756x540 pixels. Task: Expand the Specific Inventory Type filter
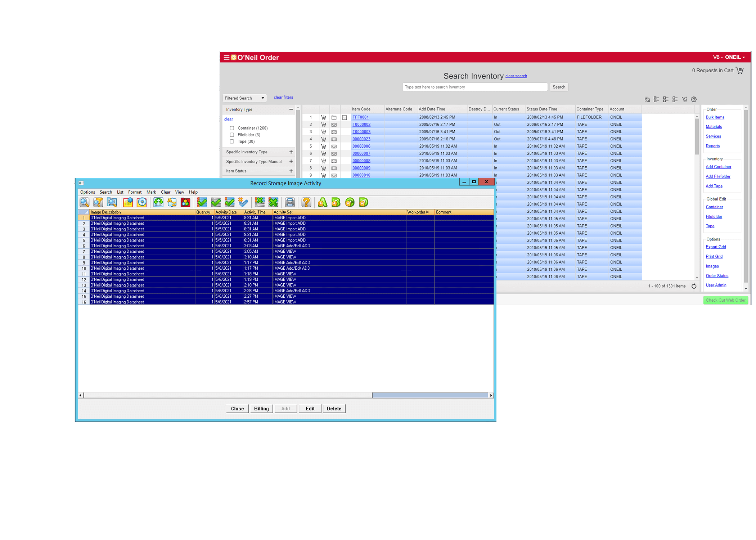(291, 152)
